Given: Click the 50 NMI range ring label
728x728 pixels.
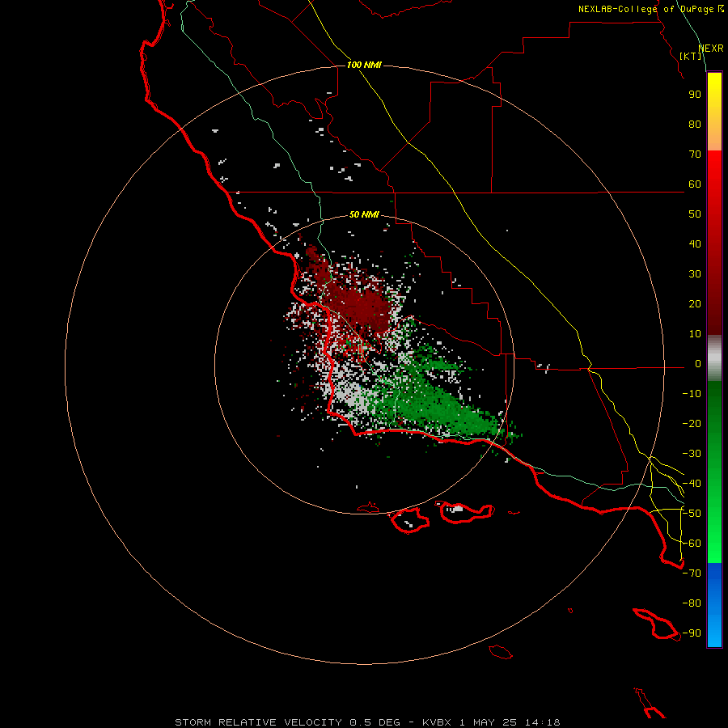Looking at the screenshot, I should point(364,214).
